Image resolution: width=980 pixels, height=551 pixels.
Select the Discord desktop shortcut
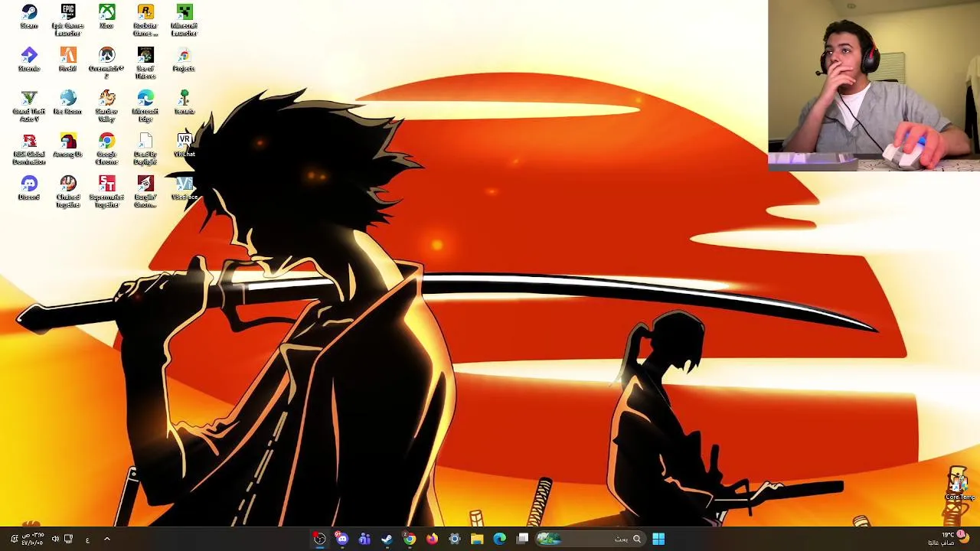(29, 188)
